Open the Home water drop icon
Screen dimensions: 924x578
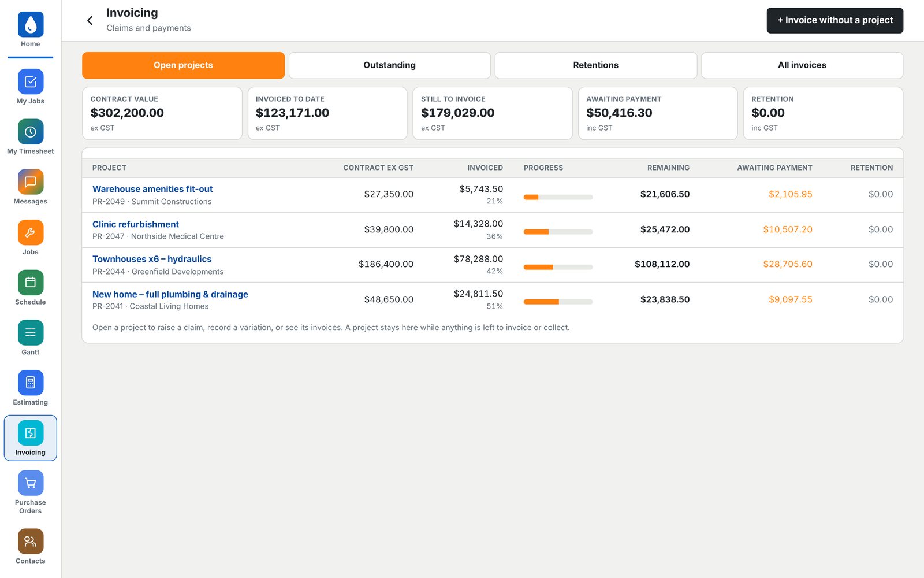point(31,25)
